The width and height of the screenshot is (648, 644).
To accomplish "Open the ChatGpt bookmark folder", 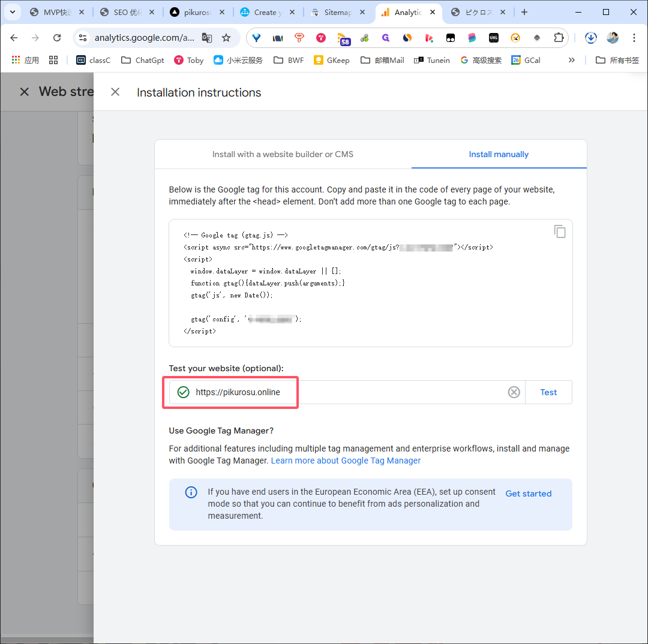I will (143, 61).
